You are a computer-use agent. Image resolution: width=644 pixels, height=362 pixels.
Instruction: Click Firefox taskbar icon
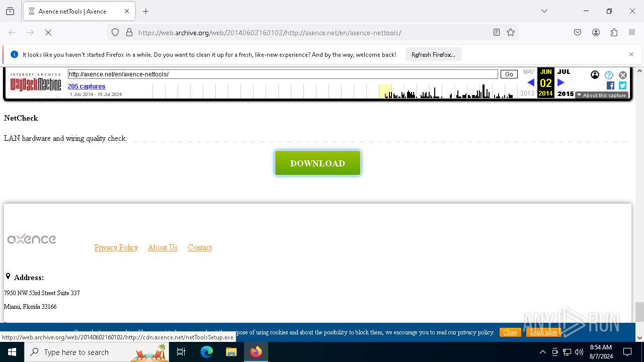256,352
